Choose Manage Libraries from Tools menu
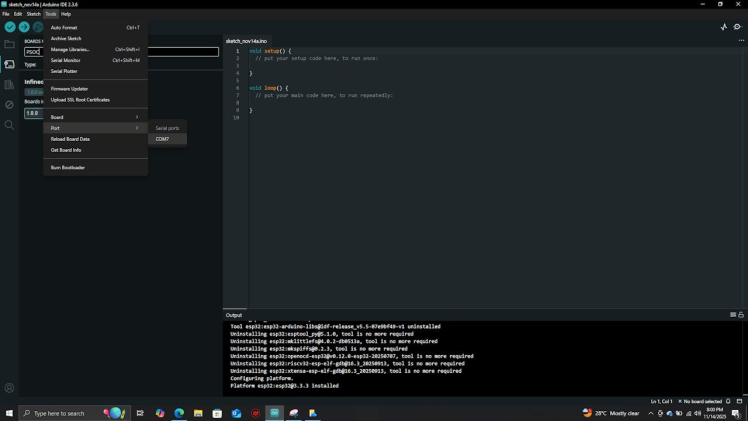Screen dimensions: 748x421 click(x=70, y=49)
